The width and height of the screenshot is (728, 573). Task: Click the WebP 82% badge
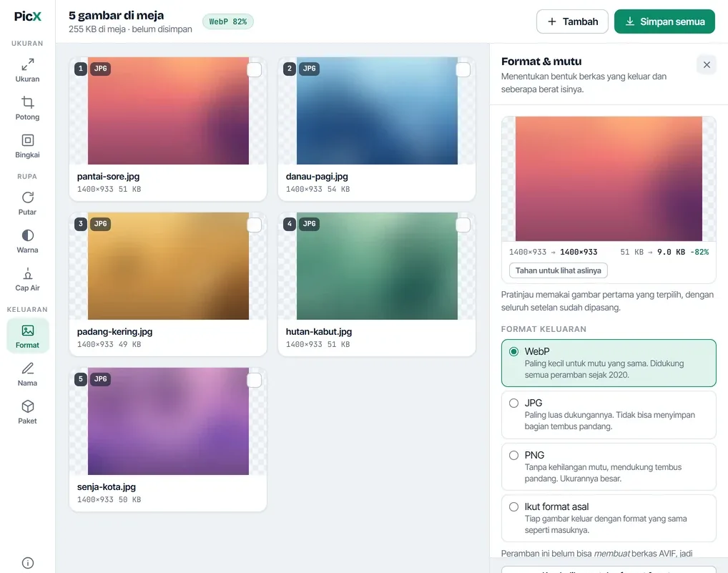[228, 21]
